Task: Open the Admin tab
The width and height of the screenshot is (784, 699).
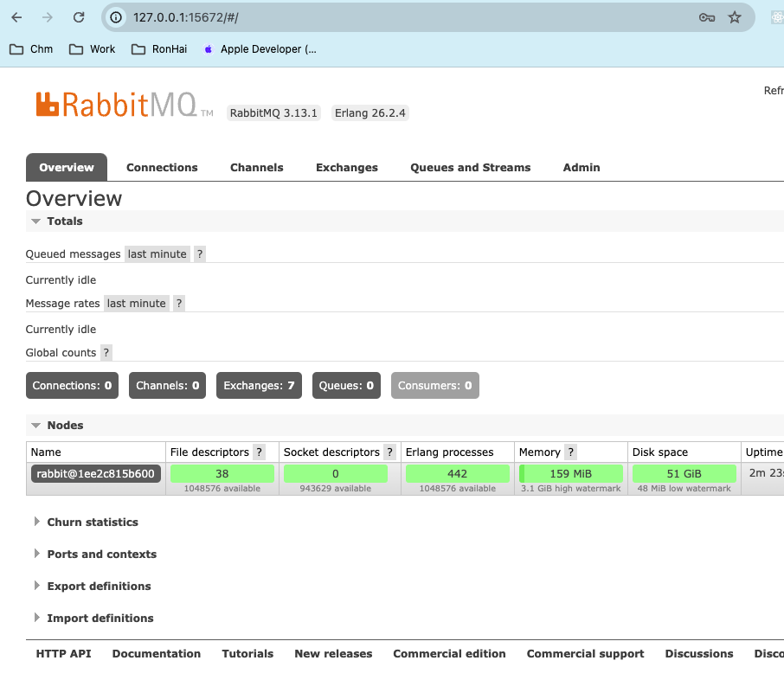Action: click(582, 168)
